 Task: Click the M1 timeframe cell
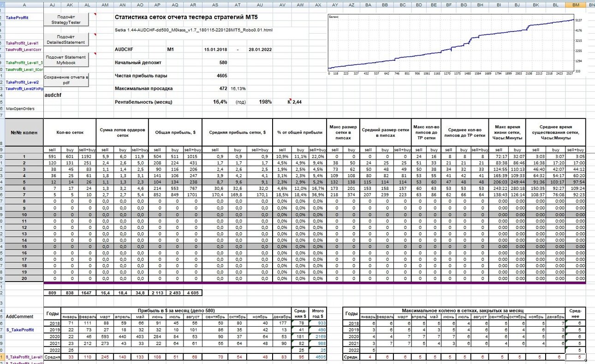click(171, 49)
